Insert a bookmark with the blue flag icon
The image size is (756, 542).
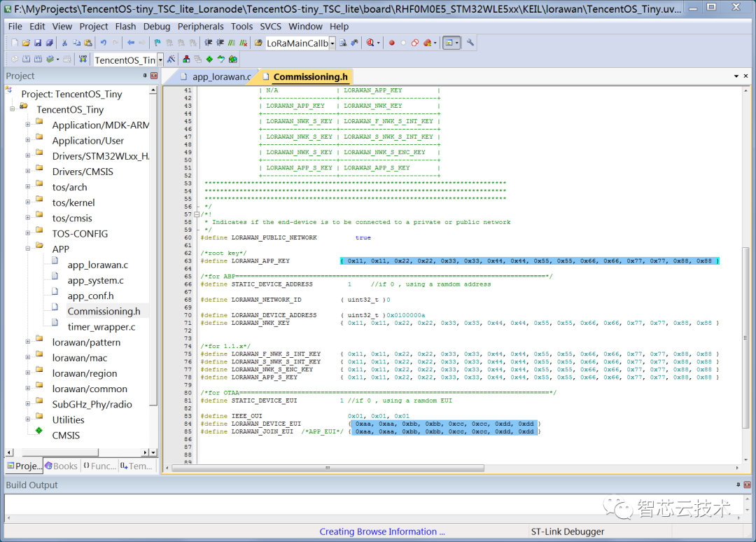click(x=157, y=43)
